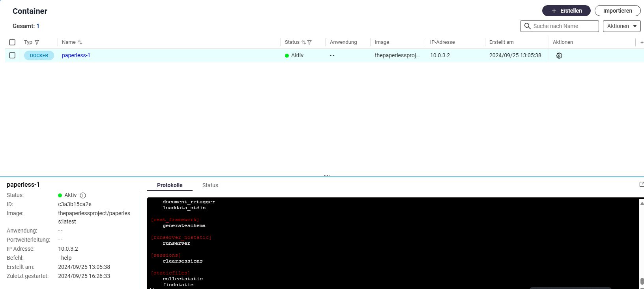Click image name thepaperlessproject/paperless:latest in details

pos(94,218)
